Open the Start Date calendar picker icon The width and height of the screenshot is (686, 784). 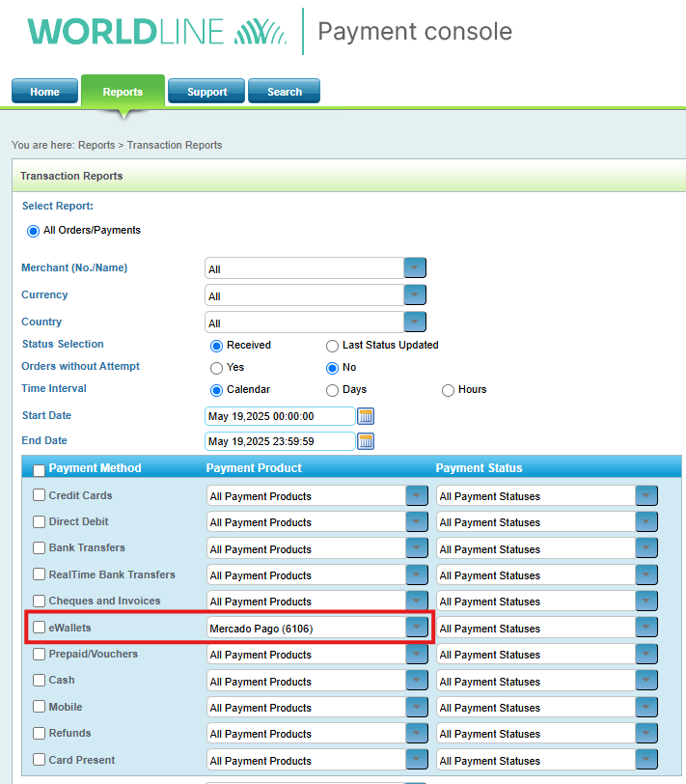pos(366,416)
